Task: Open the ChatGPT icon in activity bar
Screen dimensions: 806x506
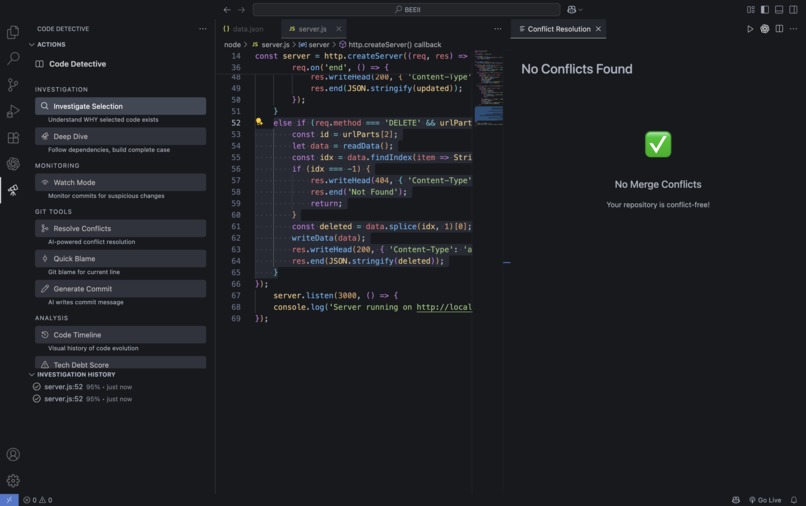Action: pyautogui.click(x=13, y=164)
